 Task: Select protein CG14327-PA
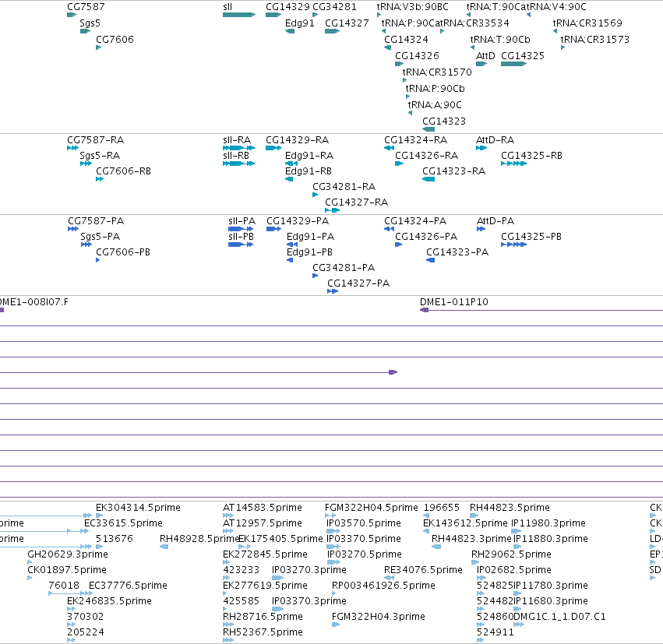[x=358, y=283]
